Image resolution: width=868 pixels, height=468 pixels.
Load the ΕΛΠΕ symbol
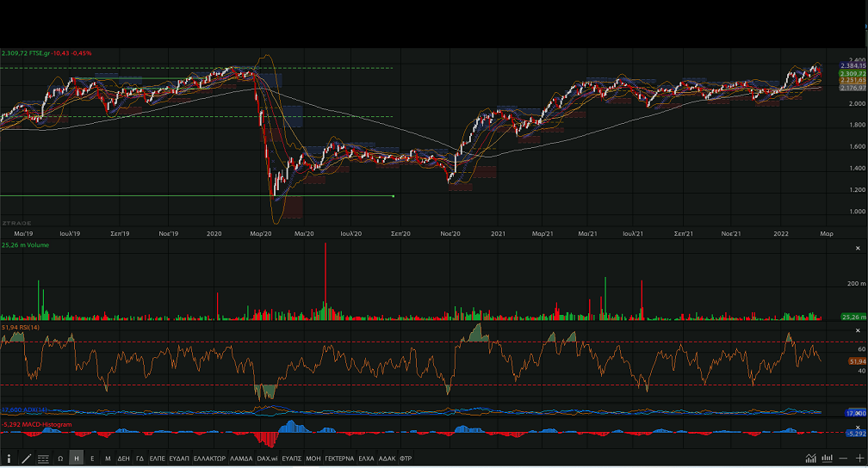158,459
